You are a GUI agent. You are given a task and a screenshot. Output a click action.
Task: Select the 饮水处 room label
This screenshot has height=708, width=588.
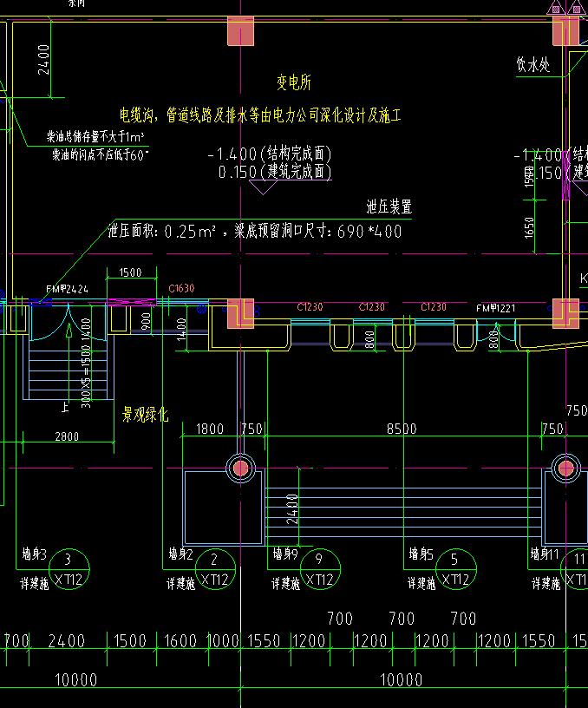pos(533,64)
